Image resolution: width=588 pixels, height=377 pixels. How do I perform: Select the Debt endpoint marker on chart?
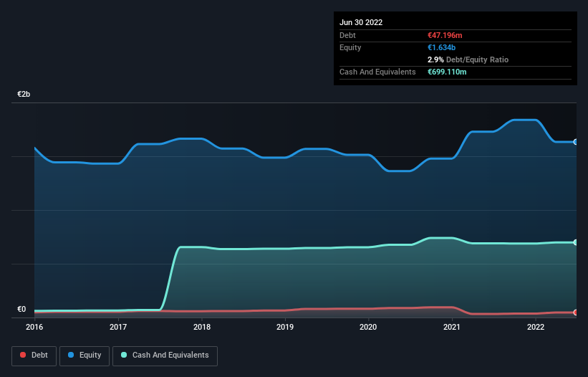pyautogui.click(x=576, y=312)
